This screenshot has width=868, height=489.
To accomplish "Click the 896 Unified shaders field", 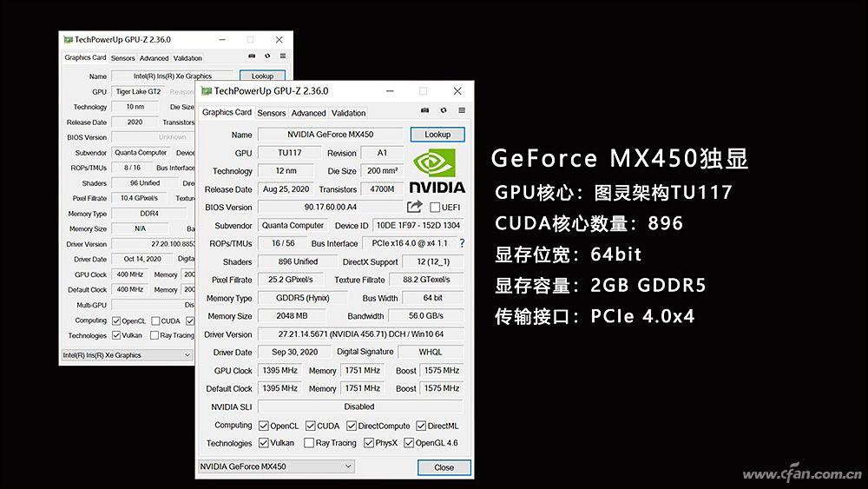I will pyautogui.click(x=298, y=261).
